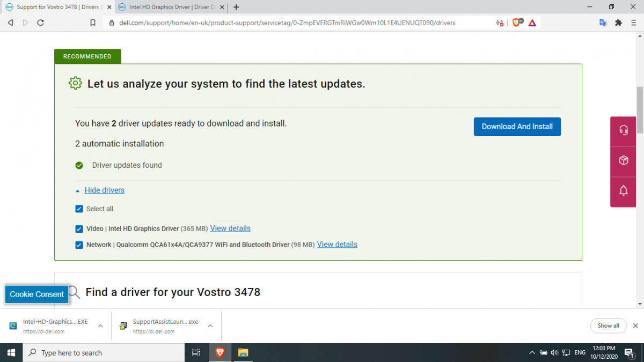Click the 'Driver updates found' status text
Viewport: 644px width, 362px height.
click(x=127, y=165)
